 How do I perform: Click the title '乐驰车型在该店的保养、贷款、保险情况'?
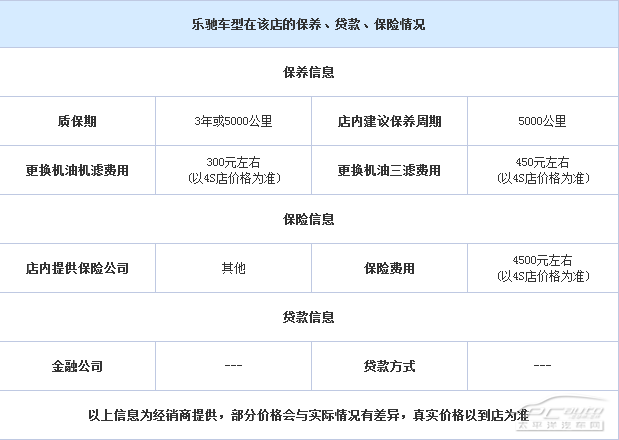coord(308,24)
